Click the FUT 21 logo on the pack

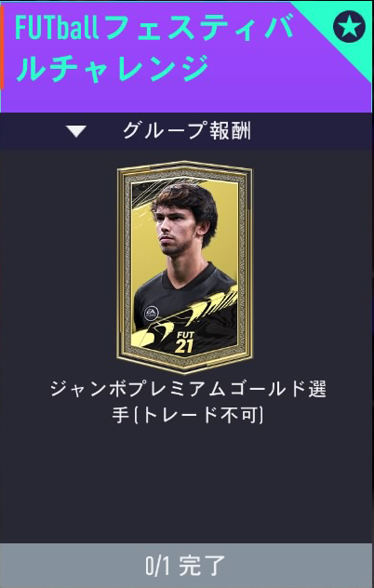(184, 341)
